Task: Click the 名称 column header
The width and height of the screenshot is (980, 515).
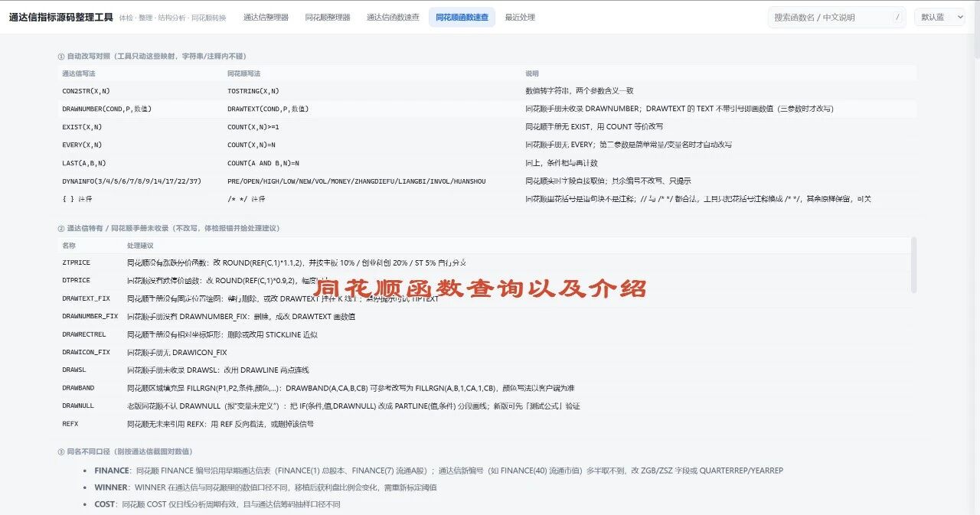Action: (69, 246)
